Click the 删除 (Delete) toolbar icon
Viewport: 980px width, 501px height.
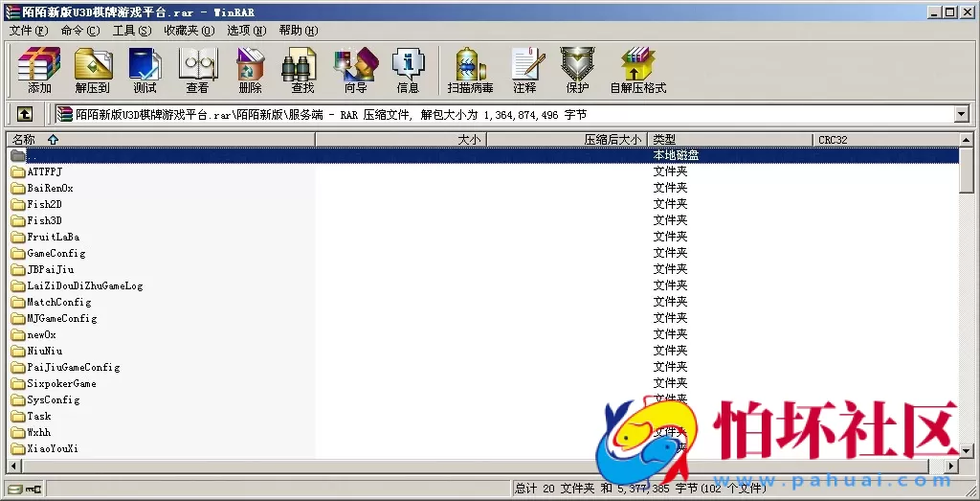250,70
